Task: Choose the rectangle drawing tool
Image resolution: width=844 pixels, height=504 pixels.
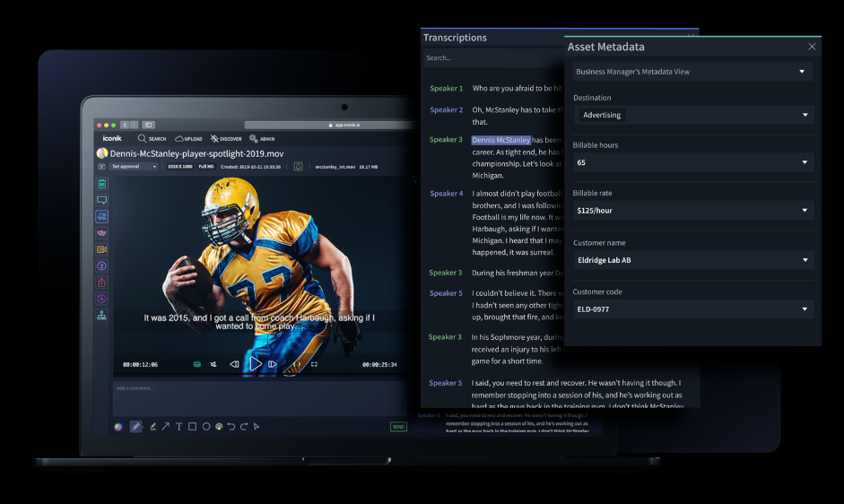Action: [x=192, y=427]
